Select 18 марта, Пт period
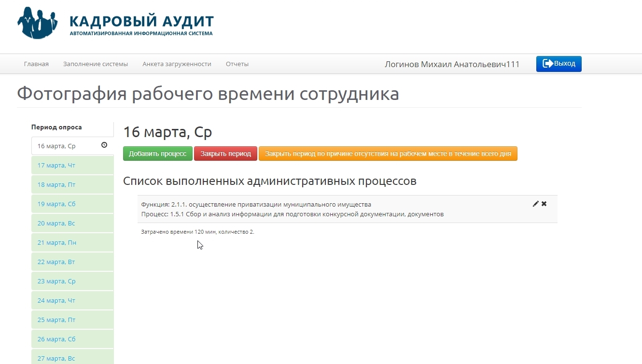Screen dimensions: 642x364 click(72, 184)
